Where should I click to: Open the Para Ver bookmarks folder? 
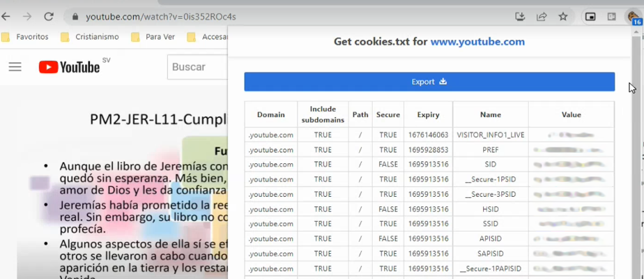tap(153, 37)
